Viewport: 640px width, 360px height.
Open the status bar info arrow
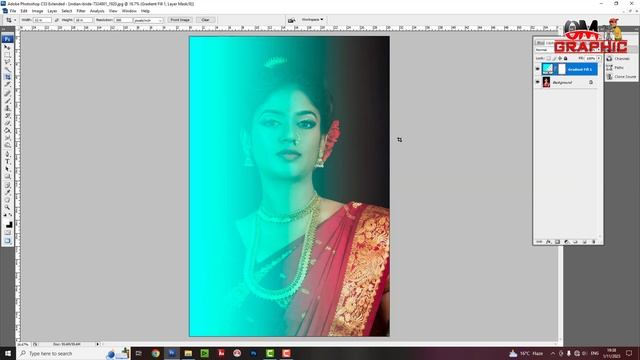point(98,344)
